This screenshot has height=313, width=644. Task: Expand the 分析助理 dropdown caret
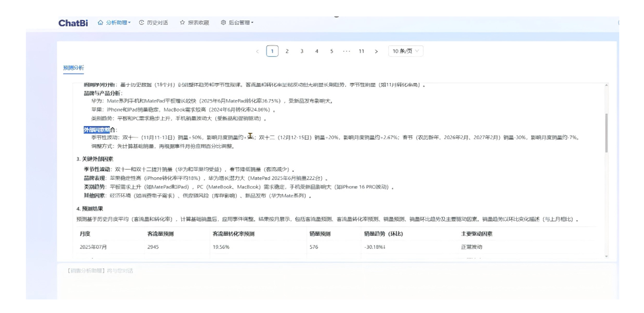tap(129, 23)
